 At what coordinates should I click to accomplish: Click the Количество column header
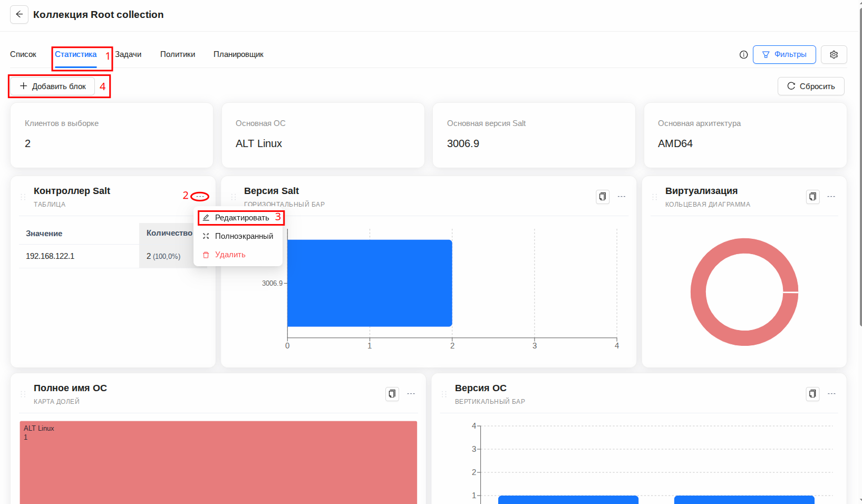point(169,233)
